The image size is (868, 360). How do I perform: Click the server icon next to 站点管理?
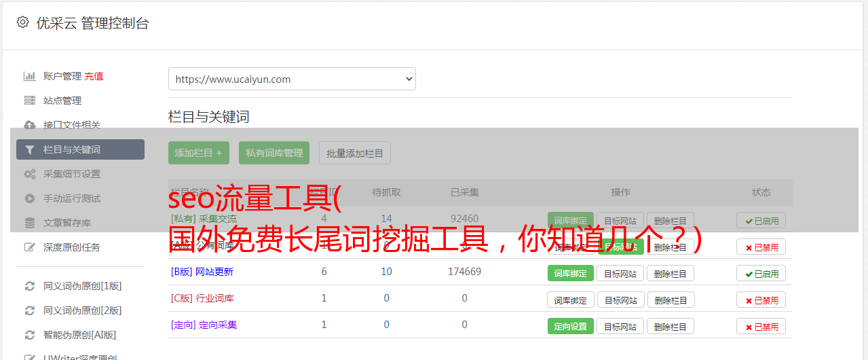pos(29,101)
